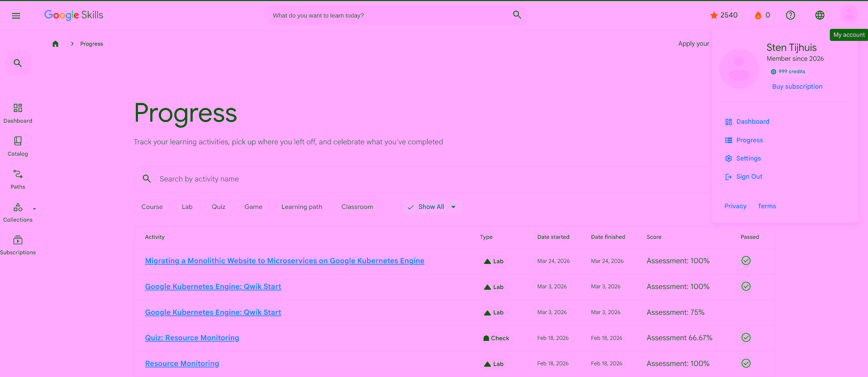Screen dimensions: 868x377
Task: Select Settings in account menu
Action: point(743,158)
